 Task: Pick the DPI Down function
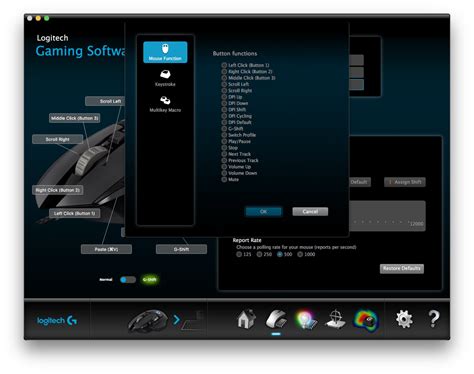pyautogui.click(x=224, y=103)
